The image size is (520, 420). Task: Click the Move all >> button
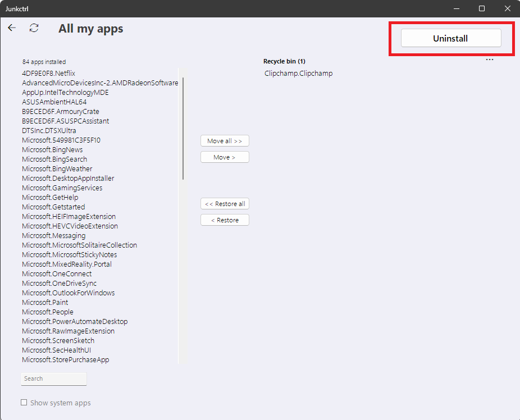(x=225, y=141)
